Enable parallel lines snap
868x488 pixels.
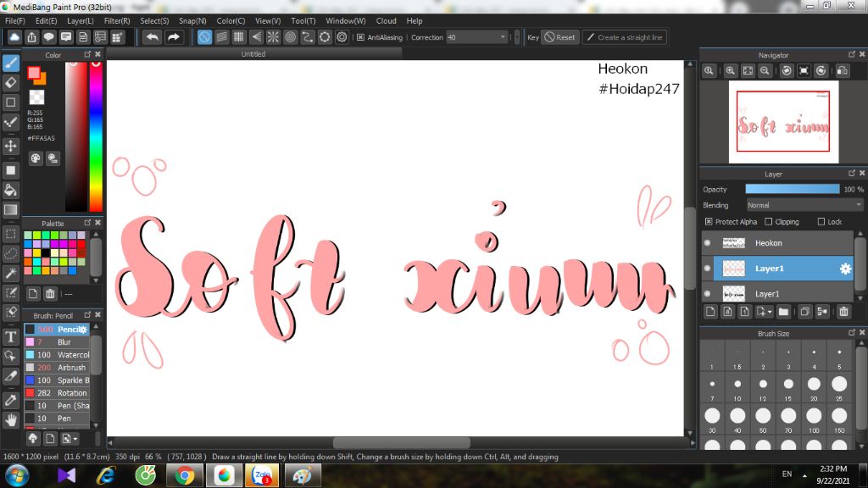click(x=221, y=37)
